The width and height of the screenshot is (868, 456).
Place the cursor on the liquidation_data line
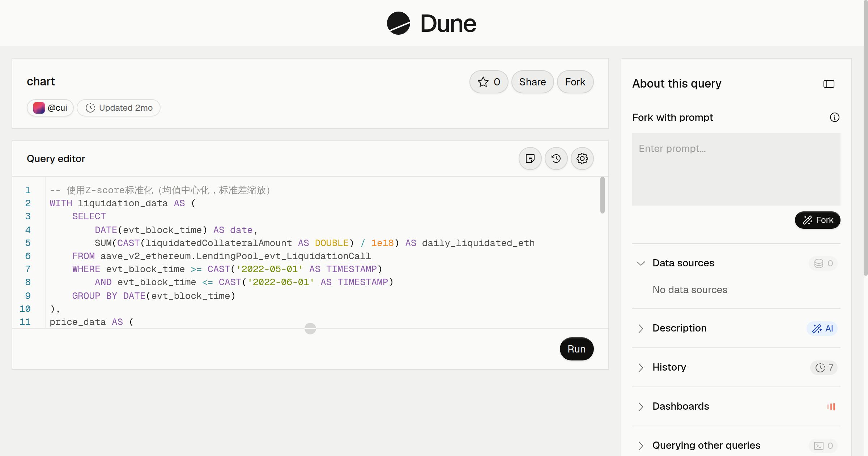(123, 203)
